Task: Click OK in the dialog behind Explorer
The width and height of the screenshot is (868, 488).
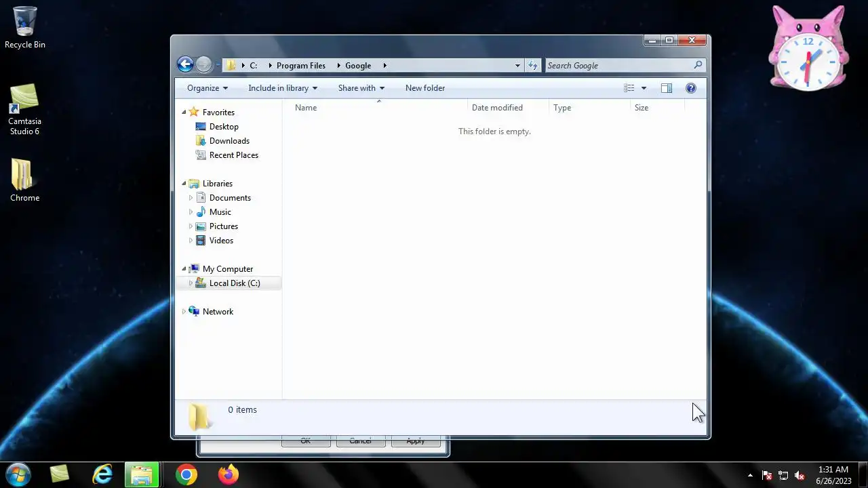Action: pyautogui.click(x=306, y=441)
